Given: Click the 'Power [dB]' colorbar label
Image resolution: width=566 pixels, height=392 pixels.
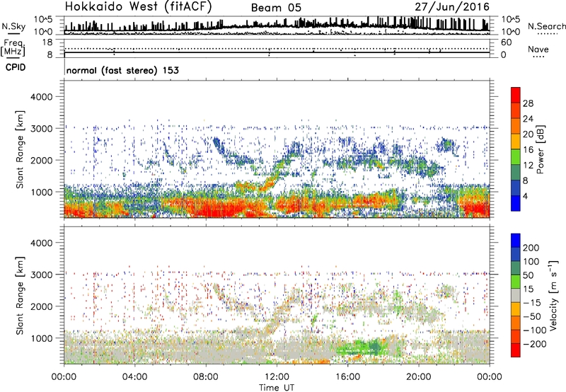Looking at the screenshot, I should point(540,149).
